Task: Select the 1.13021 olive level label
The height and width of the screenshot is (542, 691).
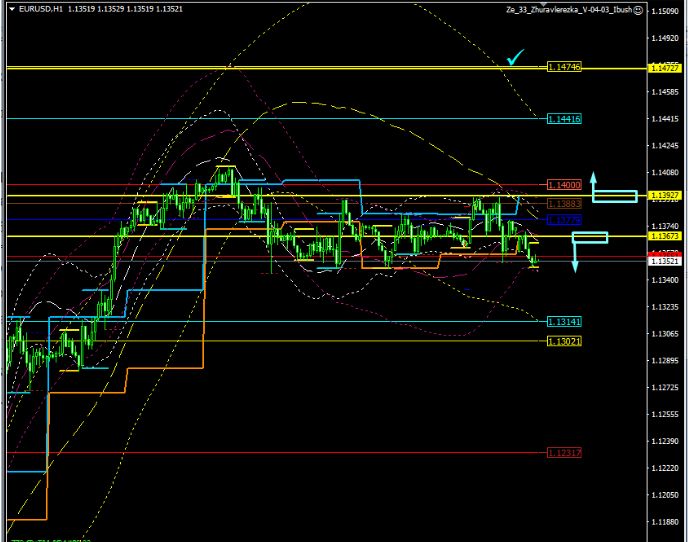Action: coord(564,341)
